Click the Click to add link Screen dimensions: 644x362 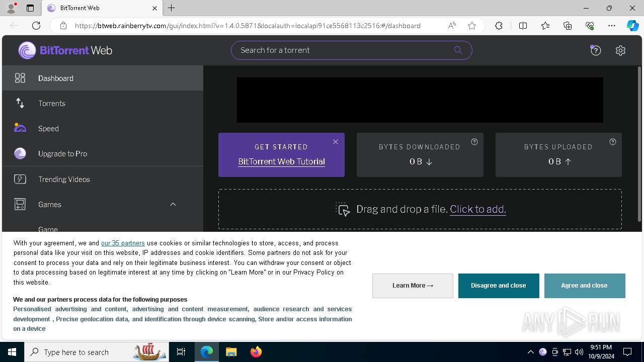(477, 209)
